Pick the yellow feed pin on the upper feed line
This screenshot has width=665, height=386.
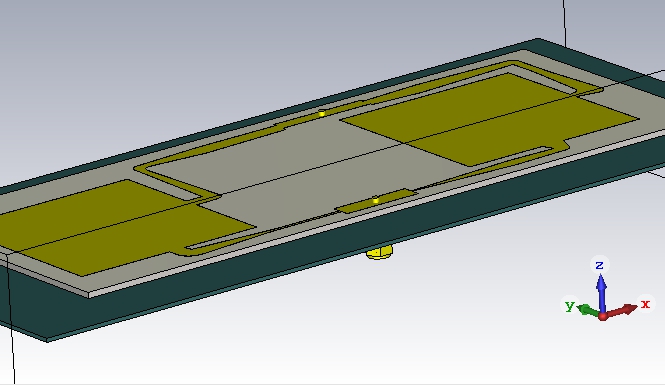pyautogui.click(x=321, y=113)
